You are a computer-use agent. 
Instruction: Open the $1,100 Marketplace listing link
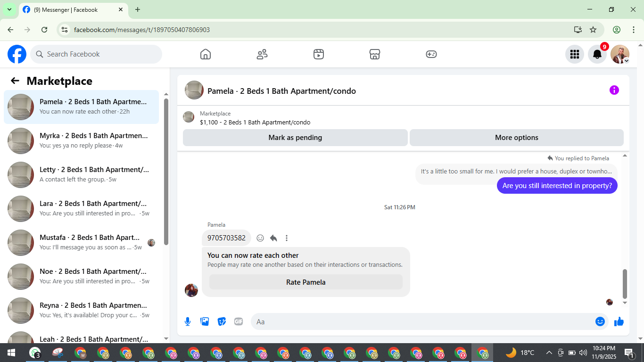click(255, 122)
